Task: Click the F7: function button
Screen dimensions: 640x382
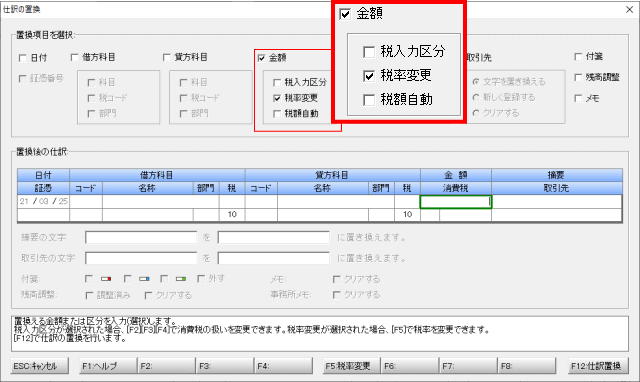Action: pos(469,366)
